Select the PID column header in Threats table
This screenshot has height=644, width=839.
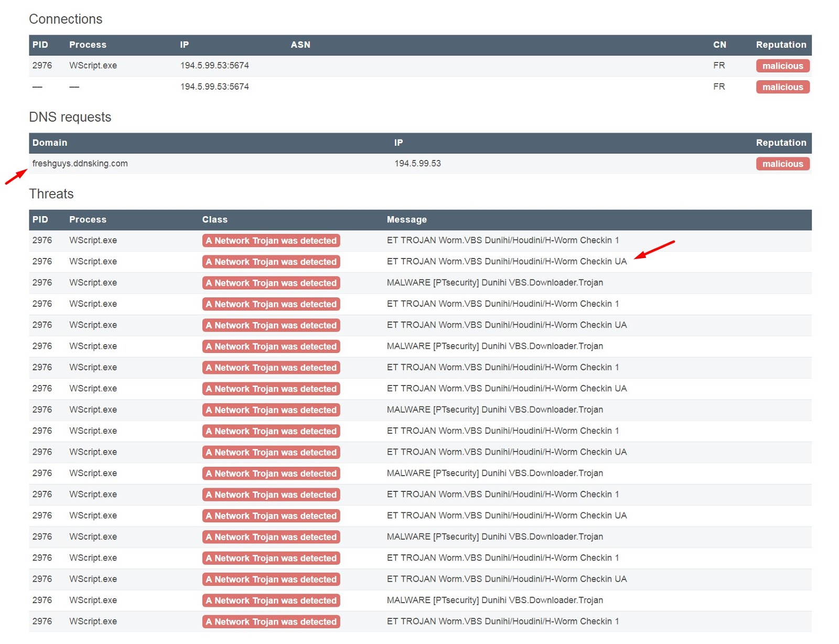click(41, 219)
